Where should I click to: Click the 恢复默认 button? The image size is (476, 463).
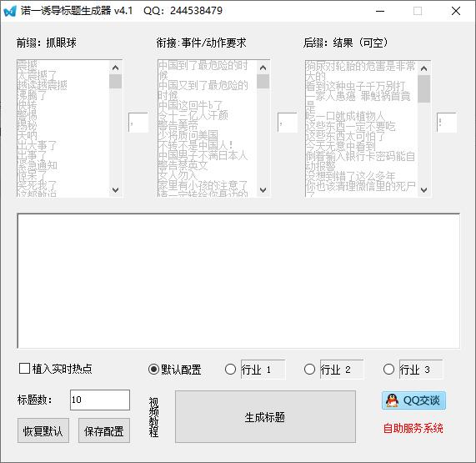point(43,430)
